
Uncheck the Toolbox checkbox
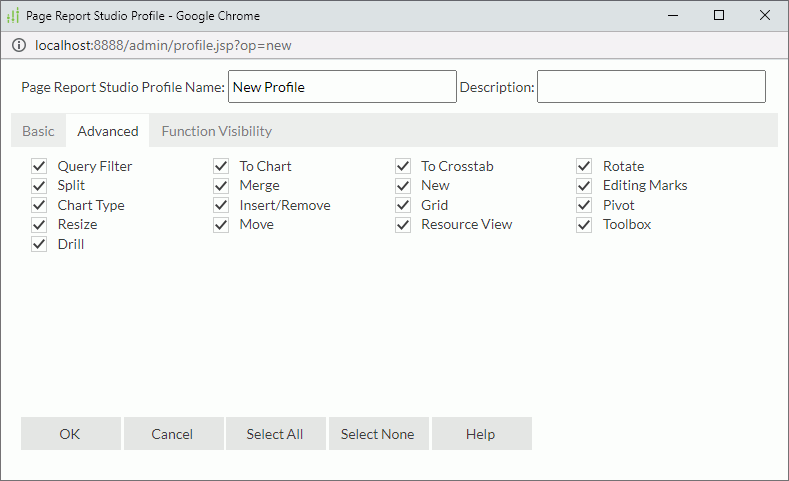(584, 224)
